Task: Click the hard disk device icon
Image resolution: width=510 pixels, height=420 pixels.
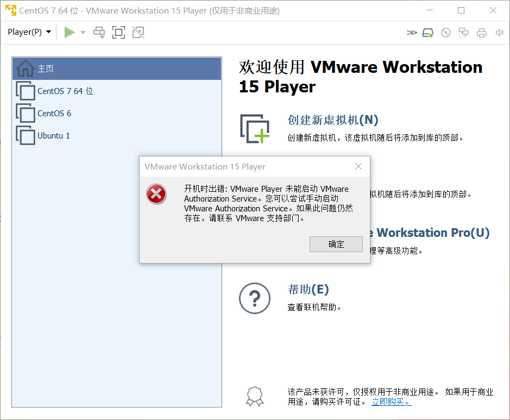Action: 427,33
